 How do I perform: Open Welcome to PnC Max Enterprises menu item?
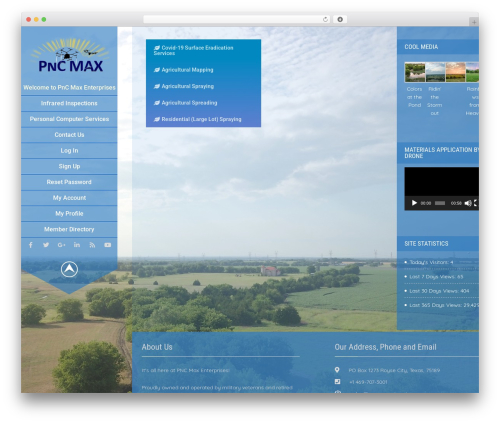tap(69, 87)
